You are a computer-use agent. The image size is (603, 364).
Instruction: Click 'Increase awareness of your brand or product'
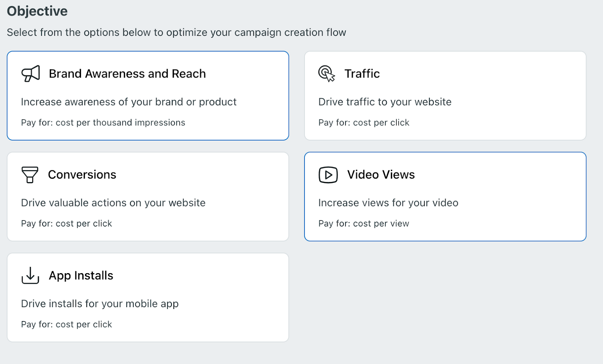pyautogui.click(x=129, y=102)
